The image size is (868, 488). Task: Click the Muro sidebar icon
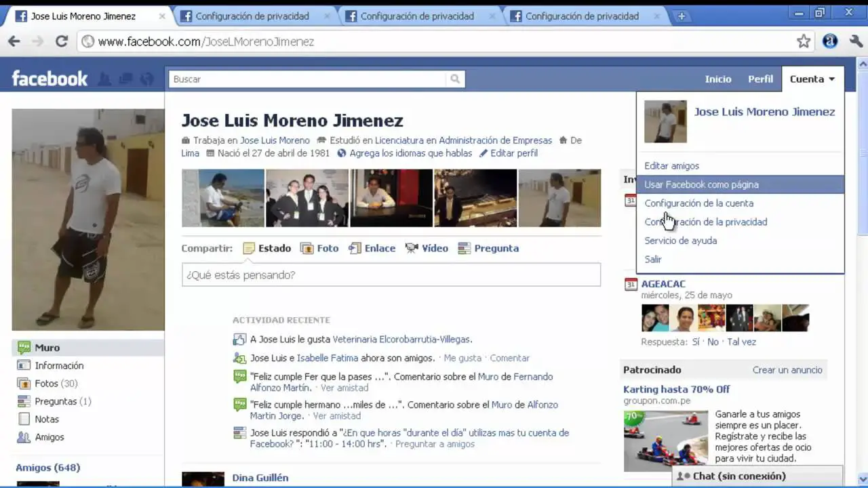pos(24,347)
